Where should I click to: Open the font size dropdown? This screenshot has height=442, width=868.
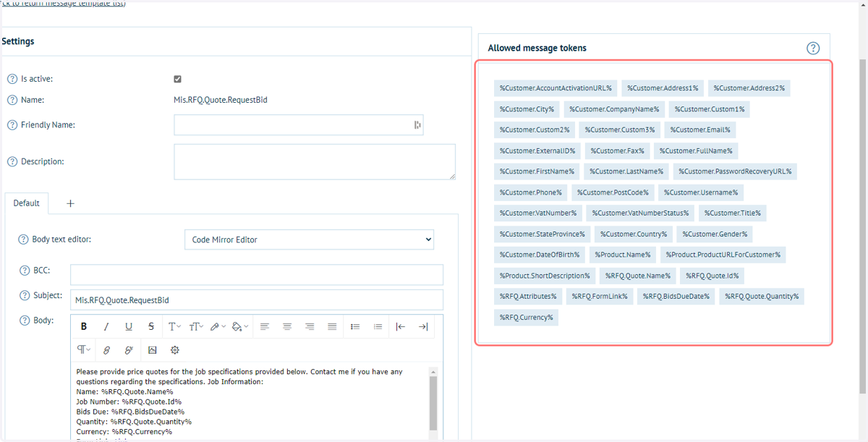click(x=196, y=327)
